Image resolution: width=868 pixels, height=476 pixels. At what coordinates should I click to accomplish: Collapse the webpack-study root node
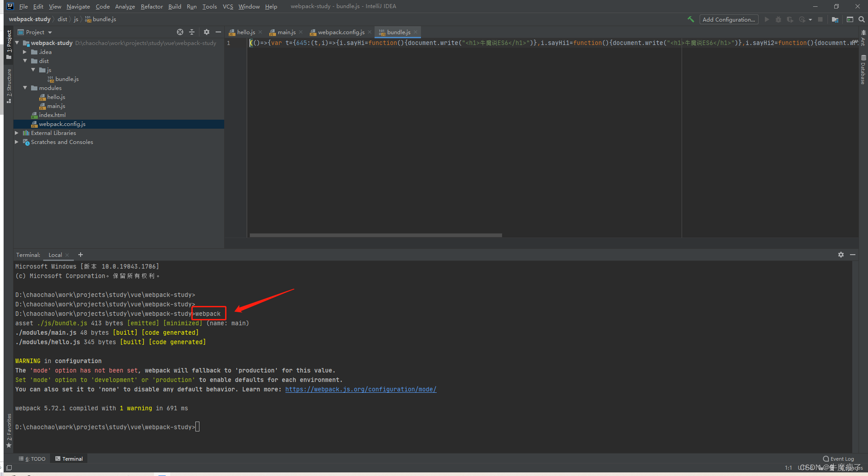click(x=17, y=43)
